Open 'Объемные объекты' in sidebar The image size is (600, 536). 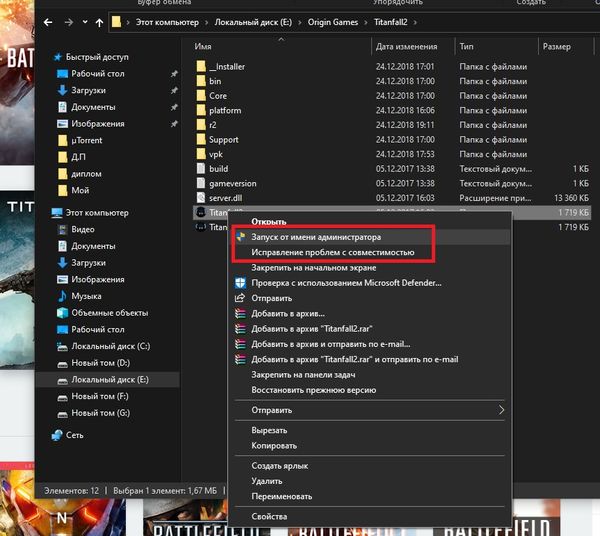(x=109, y=313)
